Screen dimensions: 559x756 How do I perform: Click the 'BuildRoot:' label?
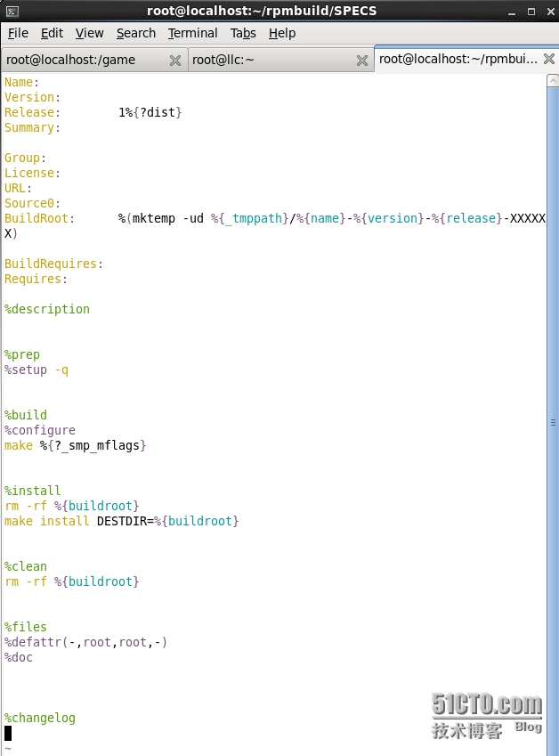(x=39, y=218)
